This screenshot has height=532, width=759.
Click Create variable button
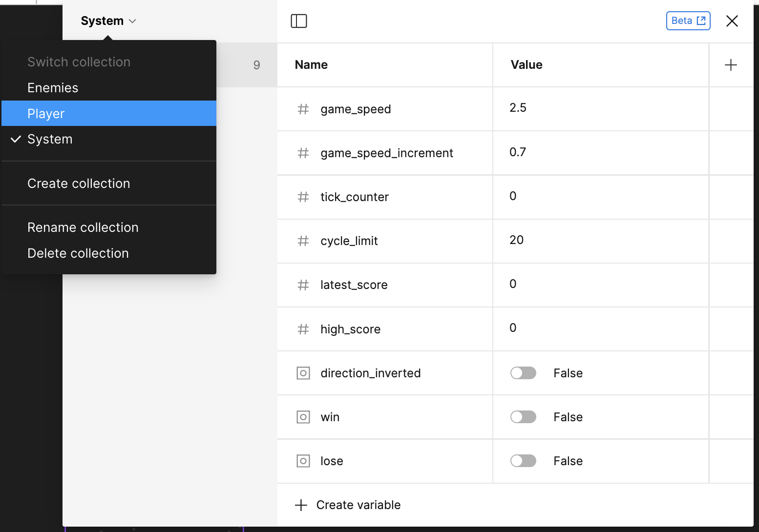pos(348,505)
